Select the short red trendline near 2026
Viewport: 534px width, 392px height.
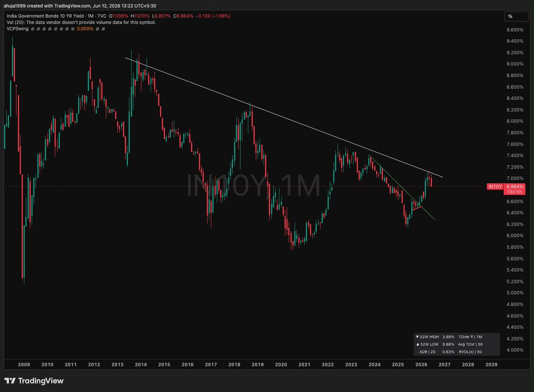click(x=417, y=207)
